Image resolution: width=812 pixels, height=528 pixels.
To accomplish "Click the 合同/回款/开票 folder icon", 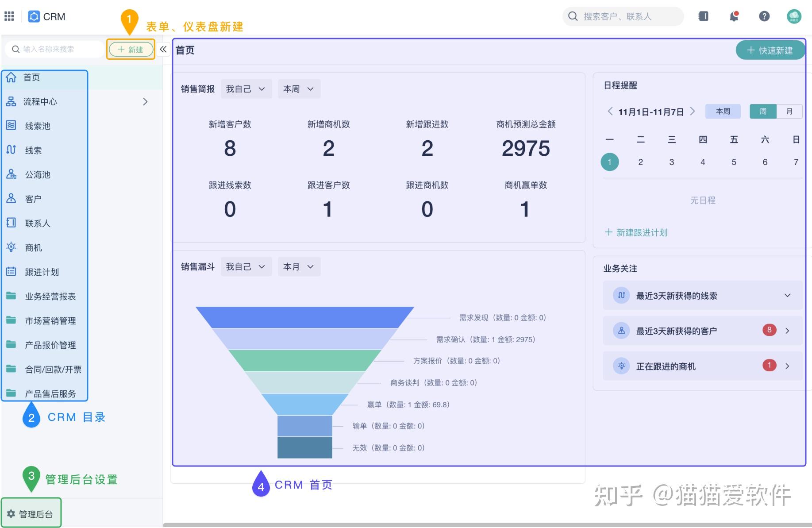I will click(x=11, y=369).
